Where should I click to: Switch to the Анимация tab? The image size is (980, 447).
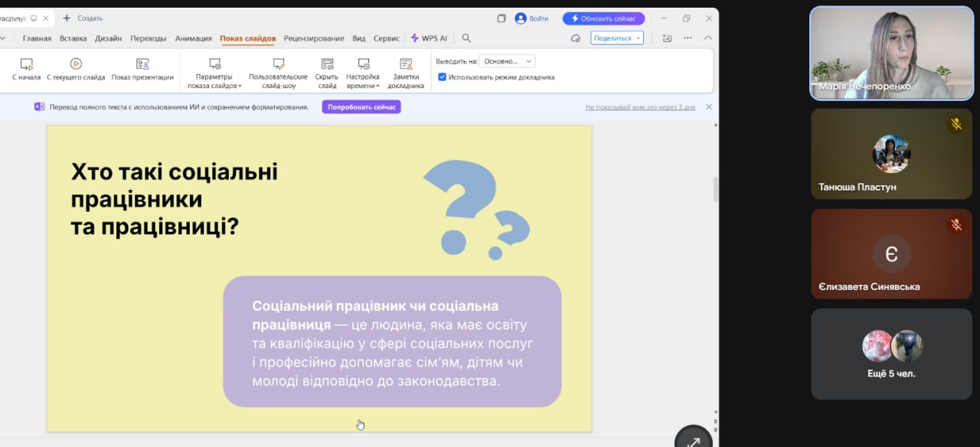193,38
